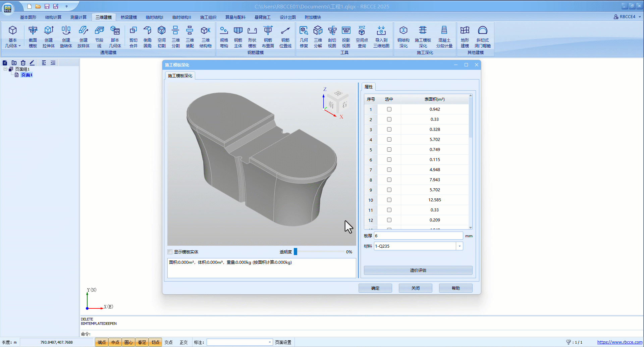Open the 混凝土分段计量 tool
Image resolution: width=644 pixels, height=347 pixels.
444,37
